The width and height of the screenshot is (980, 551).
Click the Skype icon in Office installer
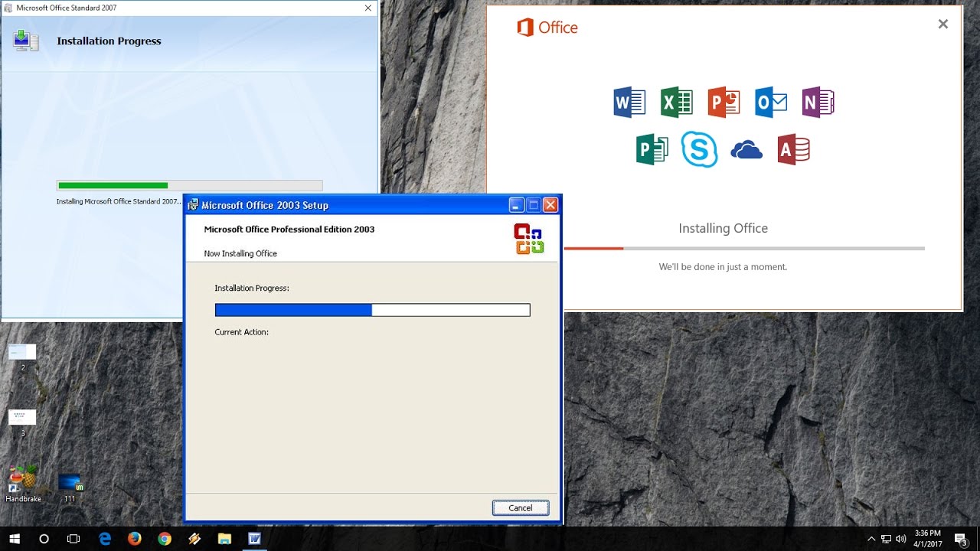click(x=699, y=149)
